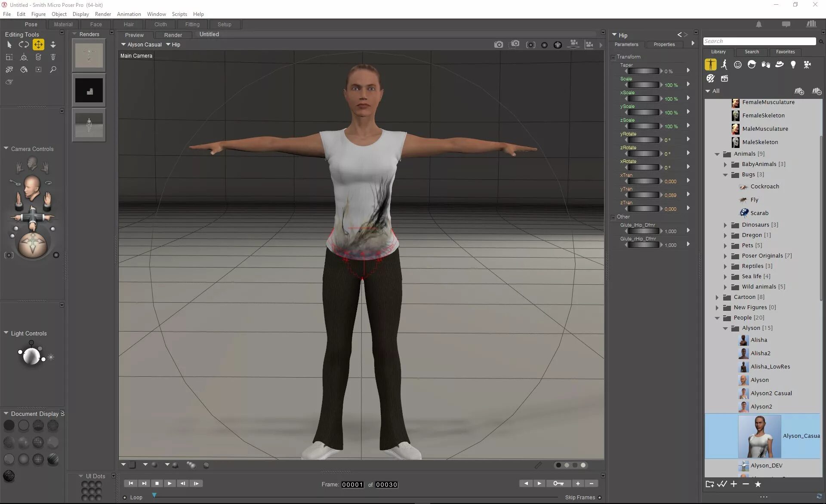The width and height of the screenshot is (826, 504).
Task: Expand the Dinosaurs folder in library
Action: pyautogui.click(x=726, y=225)
